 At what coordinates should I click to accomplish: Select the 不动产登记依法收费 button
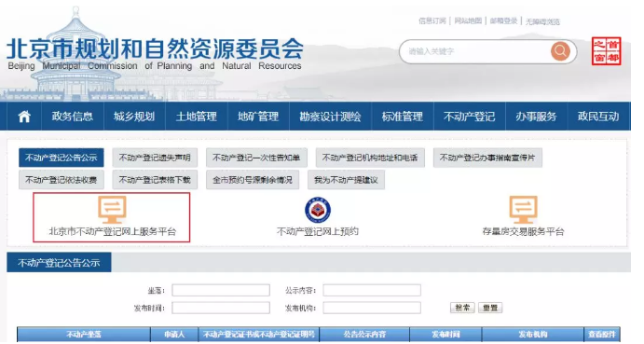click(62, 180)
